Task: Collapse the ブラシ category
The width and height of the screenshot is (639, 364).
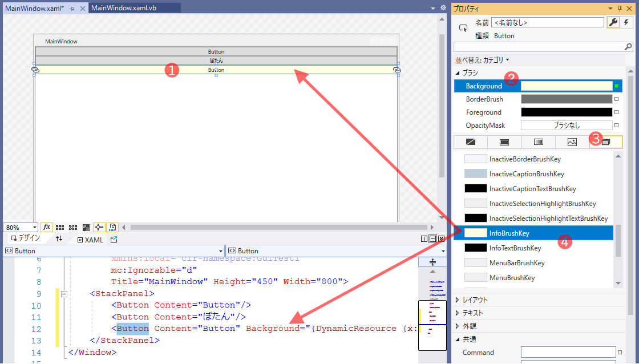Action: (458, 73)
